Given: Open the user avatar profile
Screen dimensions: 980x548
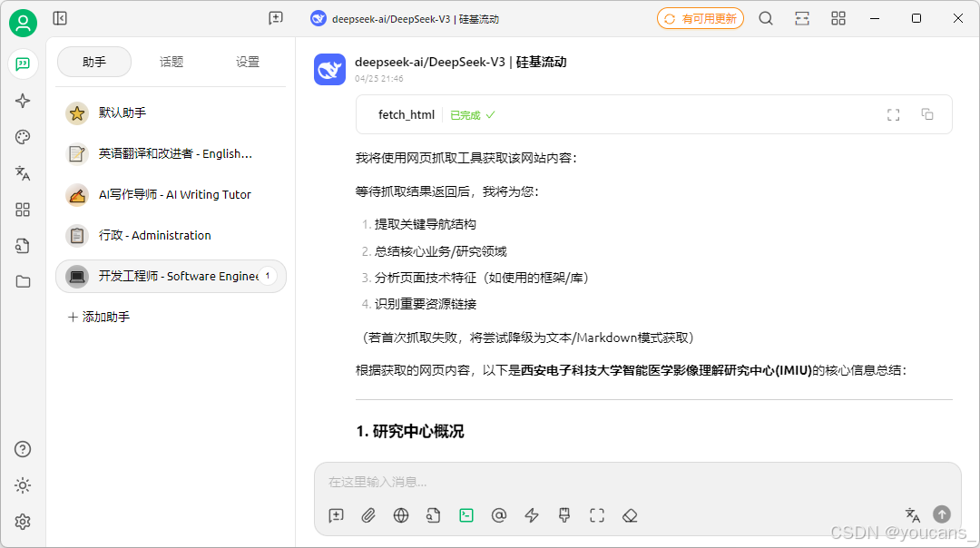Looking at the screenshot, I should (23, 23).
